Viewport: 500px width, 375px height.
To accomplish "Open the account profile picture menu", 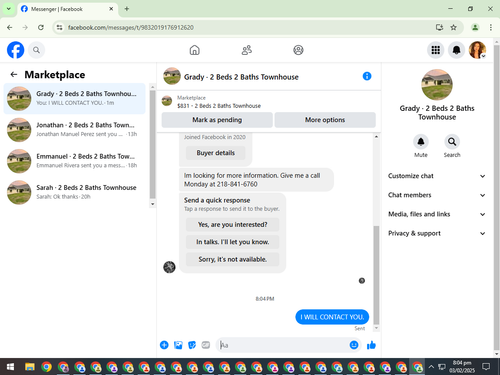I will [477, 50].
